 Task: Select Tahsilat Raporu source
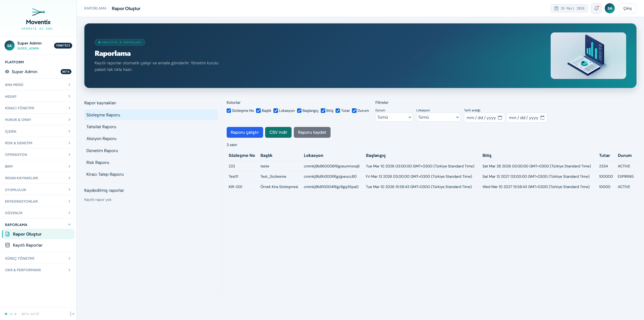[x=151, y=127]
